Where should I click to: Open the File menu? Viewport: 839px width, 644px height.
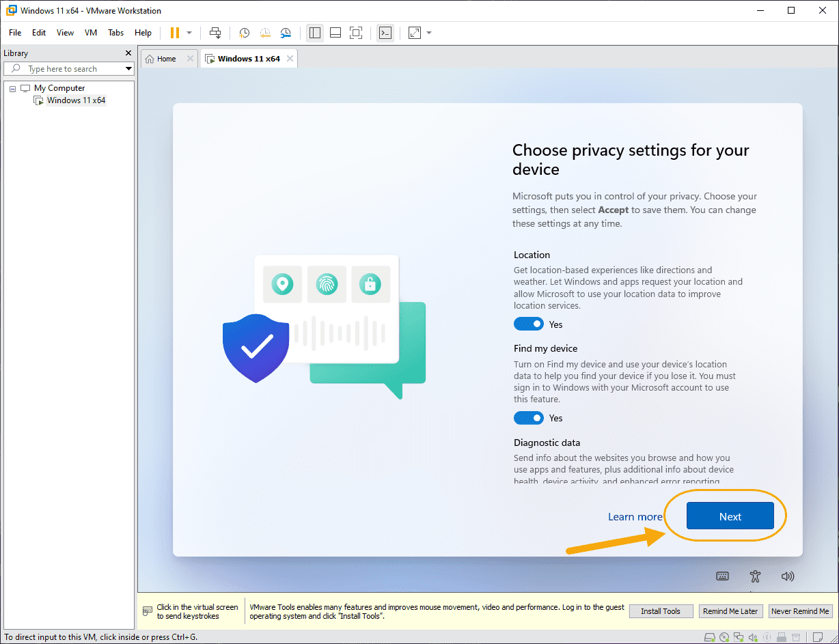(x=15, y=33)
